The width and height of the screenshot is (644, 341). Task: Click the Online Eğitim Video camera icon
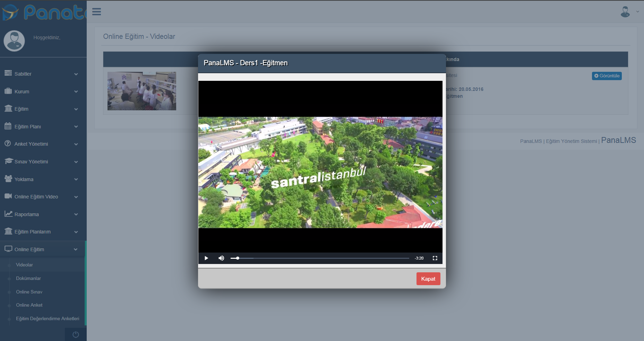coord(8,196)
